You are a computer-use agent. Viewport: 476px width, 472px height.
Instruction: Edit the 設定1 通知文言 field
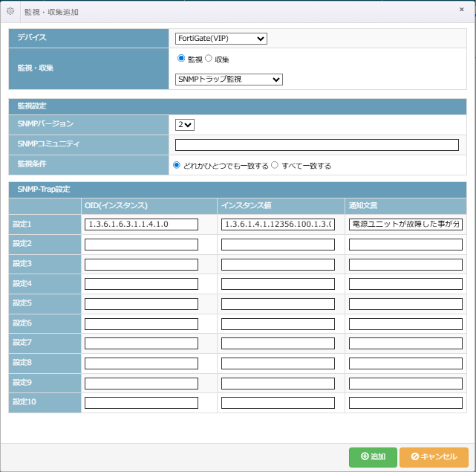(405, 224)
